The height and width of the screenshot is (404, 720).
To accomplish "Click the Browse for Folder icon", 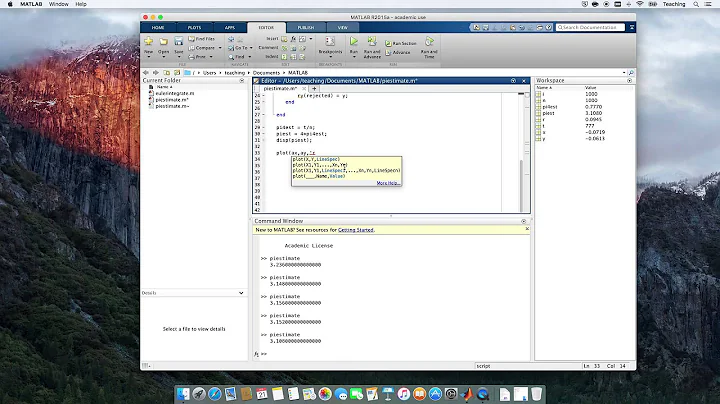I will point(177,73).
